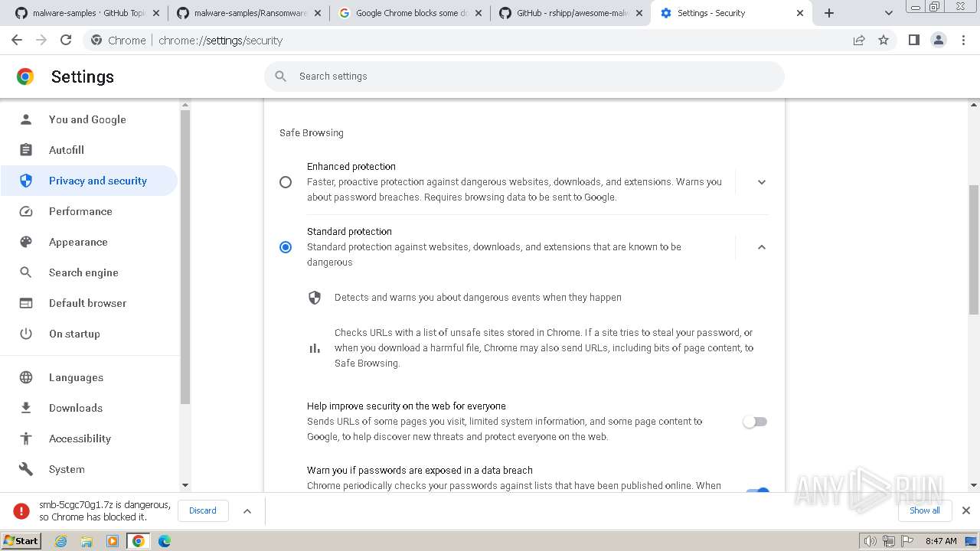Open the Chrome profile avatar
The width and height of the screenshot is (980, 551).
pos(939,41)
